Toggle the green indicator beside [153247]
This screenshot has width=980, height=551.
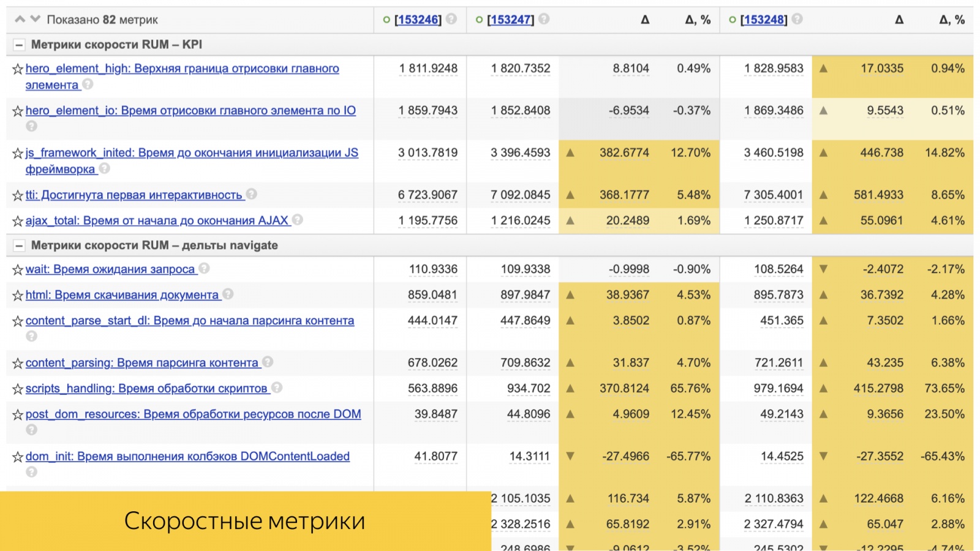(x=479, y=19)
